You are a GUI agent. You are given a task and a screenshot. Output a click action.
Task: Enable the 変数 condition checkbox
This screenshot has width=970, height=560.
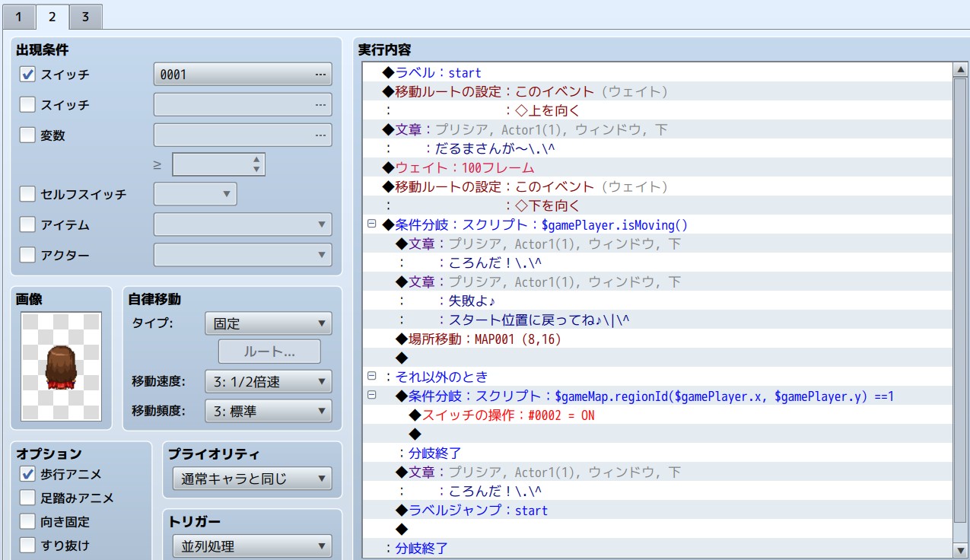[x=27, y=135]
